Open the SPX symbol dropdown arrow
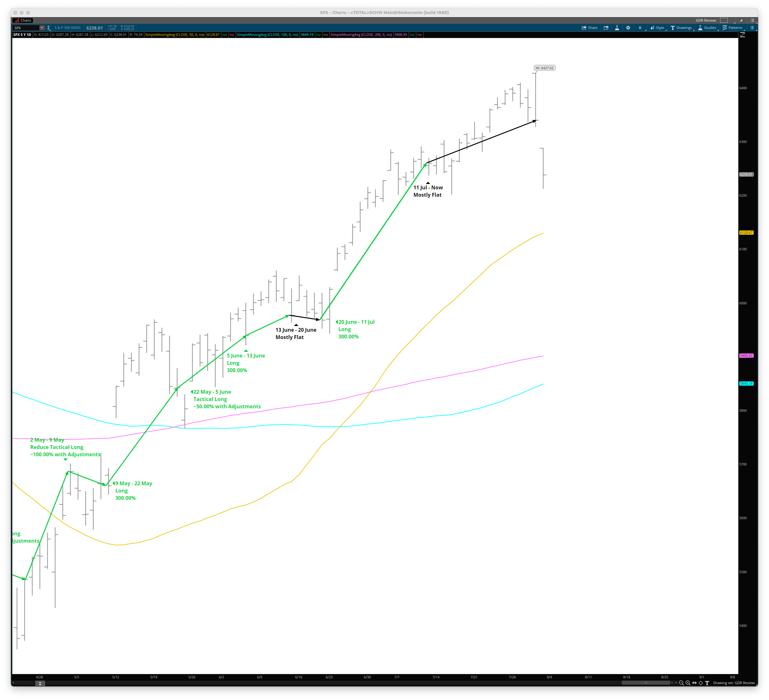The height and width of the screenshot is (700, 769). [x=42, y=28]
